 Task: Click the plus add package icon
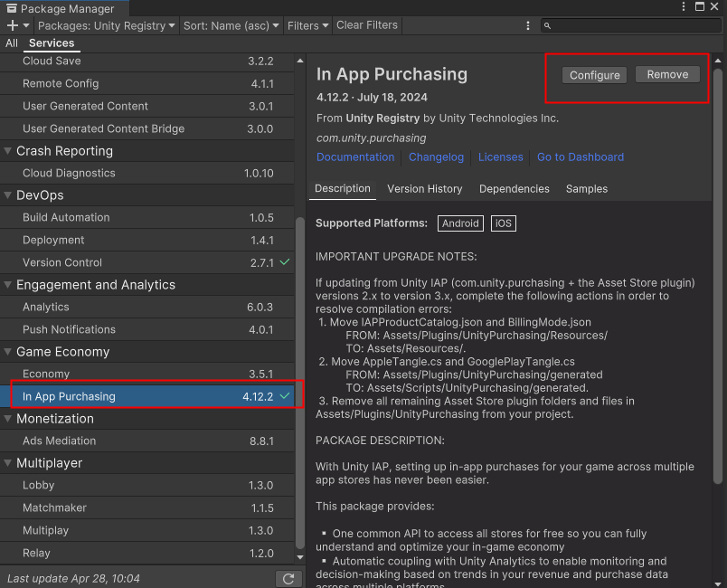13,25
